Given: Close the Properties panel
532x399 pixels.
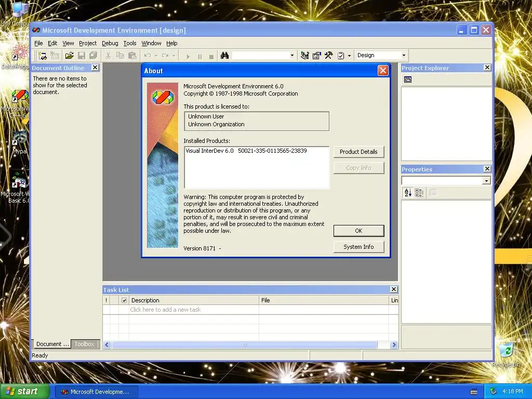Looking at the screenshot, I should pos(487,169).
